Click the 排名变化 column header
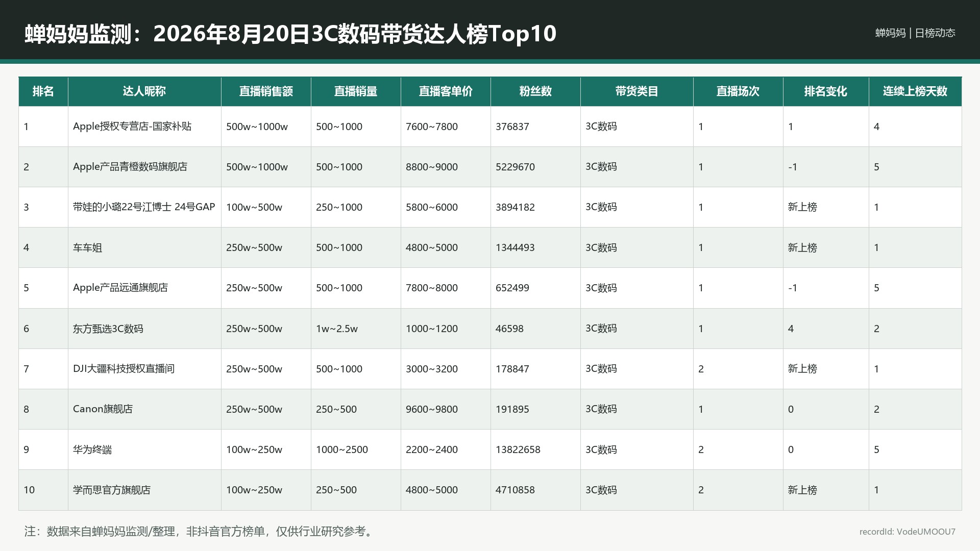 [826, 91]
